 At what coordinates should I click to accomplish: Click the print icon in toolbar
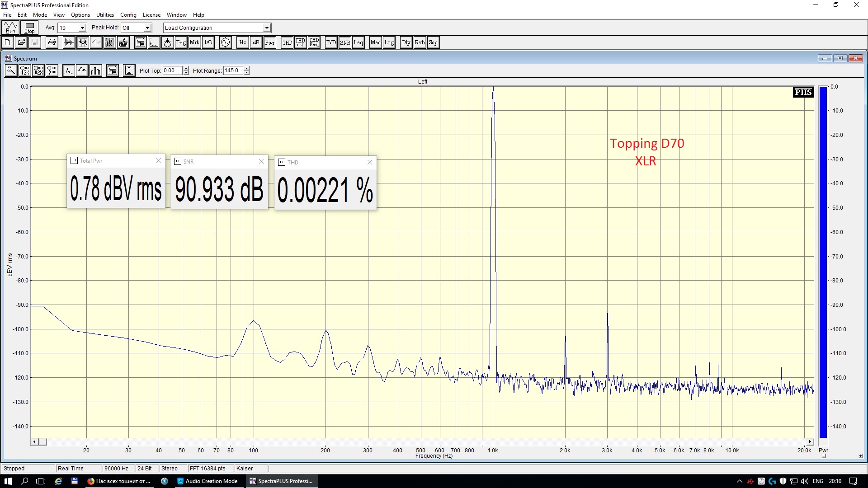[x=52, y=42]
